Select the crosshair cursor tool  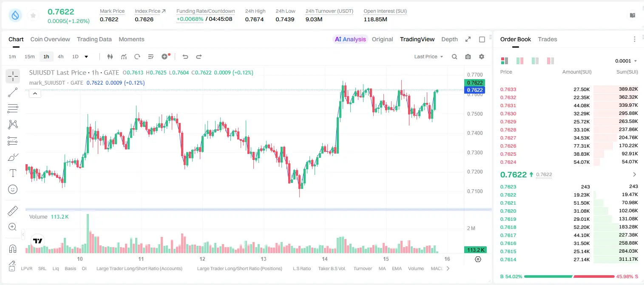tap(13, 76)
